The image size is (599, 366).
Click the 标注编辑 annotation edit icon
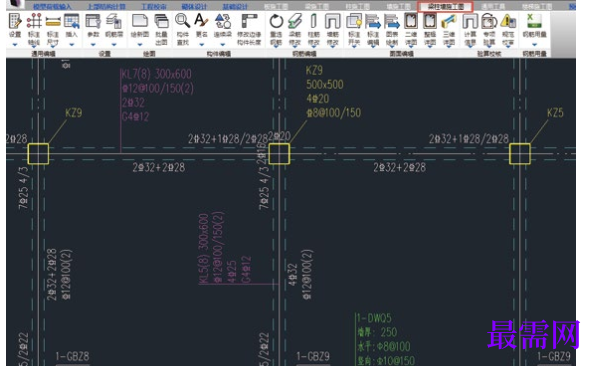click(373, 21)
